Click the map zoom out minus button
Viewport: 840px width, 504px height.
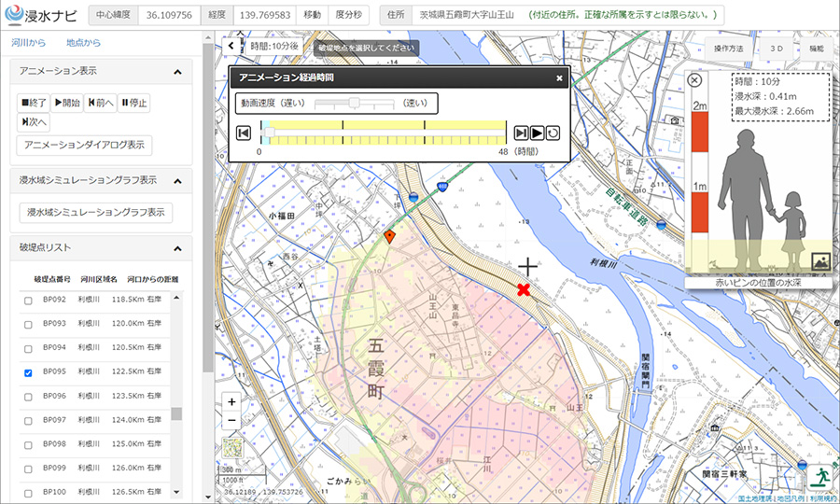click(231, 420)
